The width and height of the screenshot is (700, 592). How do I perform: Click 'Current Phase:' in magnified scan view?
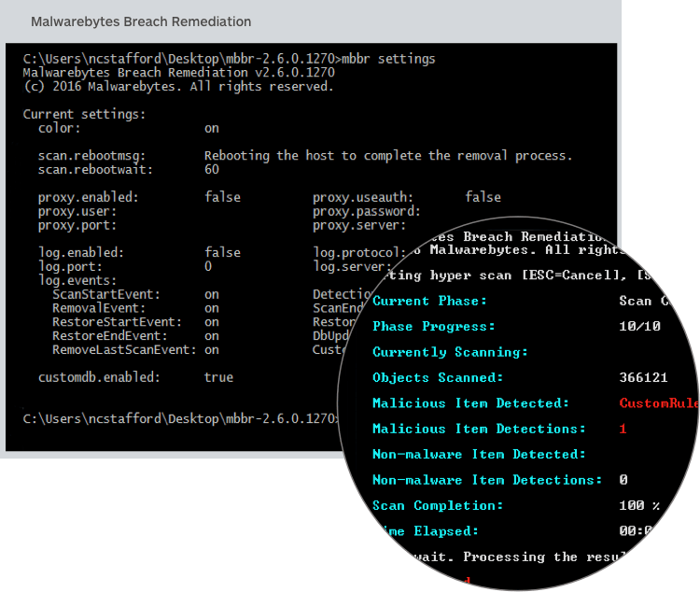[429, 302]
